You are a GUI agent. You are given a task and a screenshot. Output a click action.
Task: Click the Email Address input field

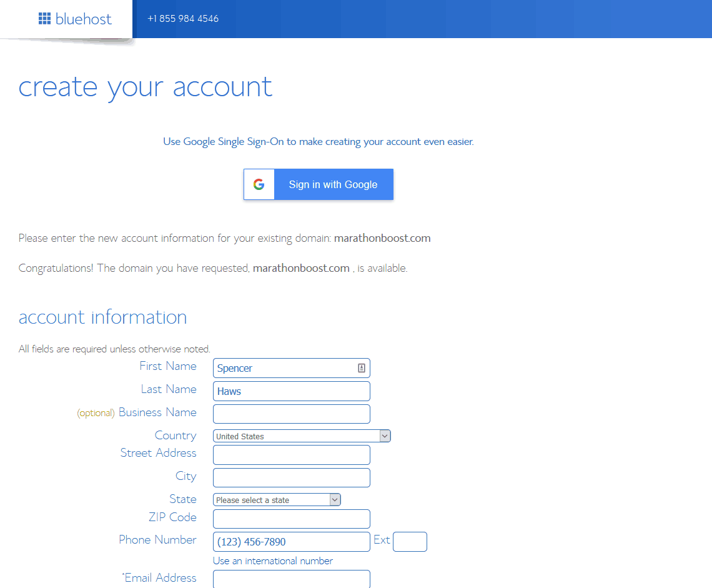(x=292, y=579)
